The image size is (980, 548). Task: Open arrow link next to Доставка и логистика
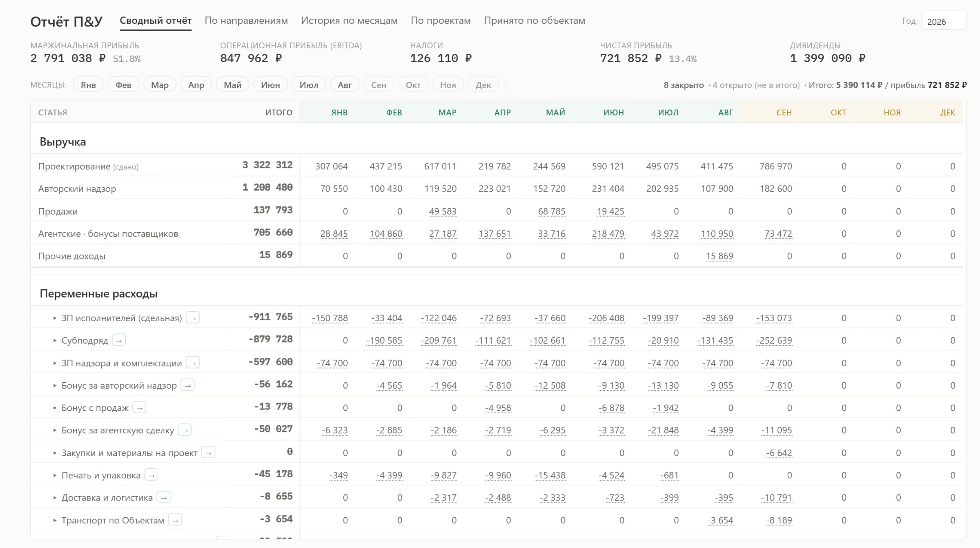164,498
